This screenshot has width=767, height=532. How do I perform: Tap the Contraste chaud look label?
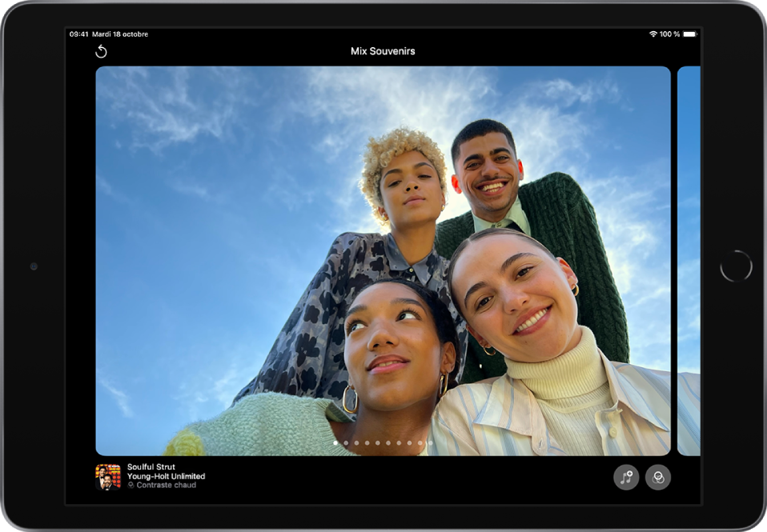(167, 486)
